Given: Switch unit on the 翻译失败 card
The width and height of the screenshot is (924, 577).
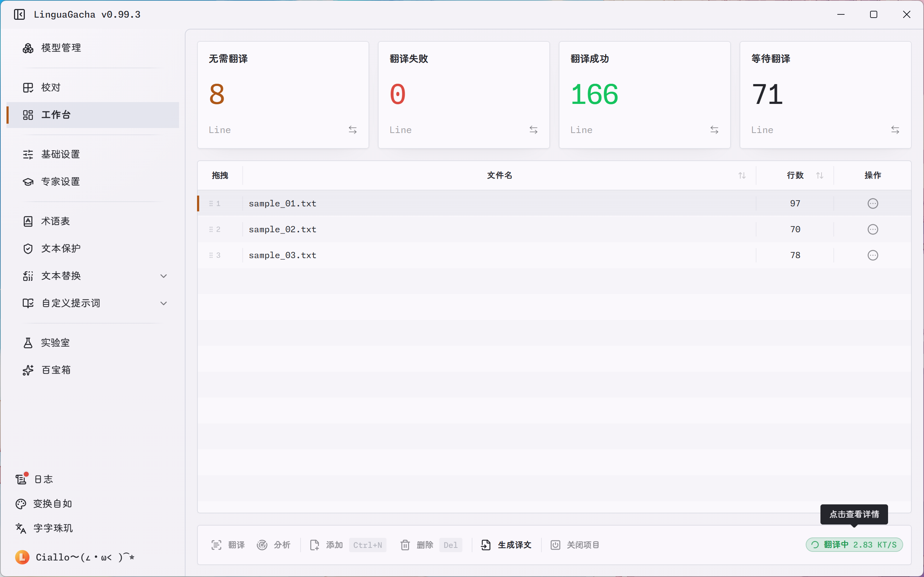Looking at the screenshot, I should click(534, 130).
